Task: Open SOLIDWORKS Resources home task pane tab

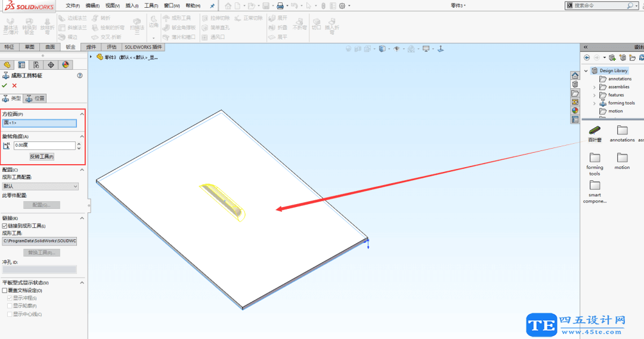Action: [575, 76]
